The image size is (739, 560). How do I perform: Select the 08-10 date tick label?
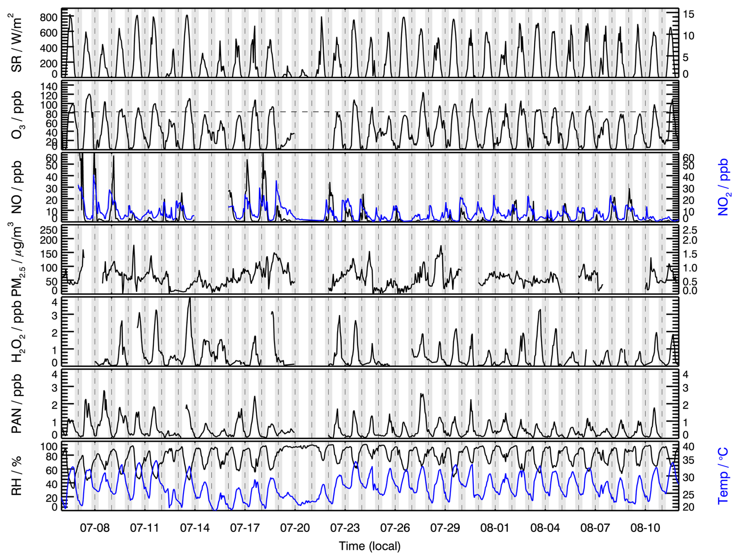point(645,528)
